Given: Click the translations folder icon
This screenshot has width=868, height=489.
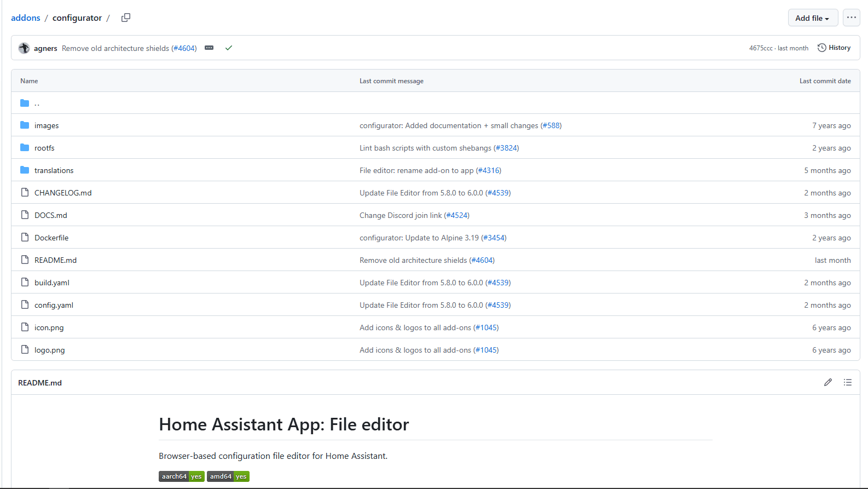Looking at the screenshot, I should pyautogui.click(x=25, y=170).
